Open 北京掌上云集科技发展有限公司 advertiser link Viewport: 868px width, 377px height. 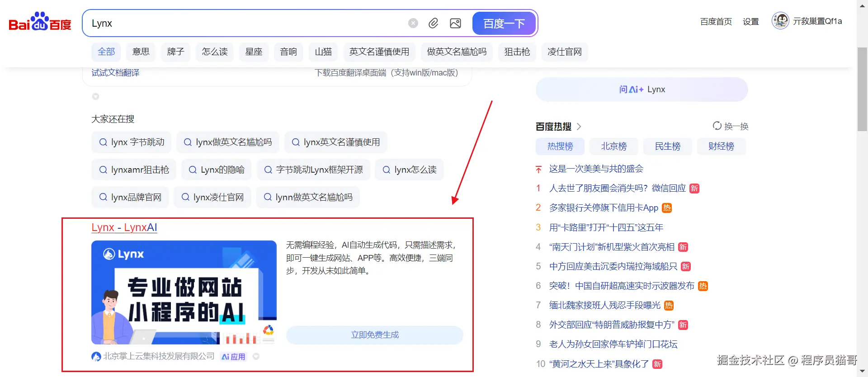pos(159,357)
